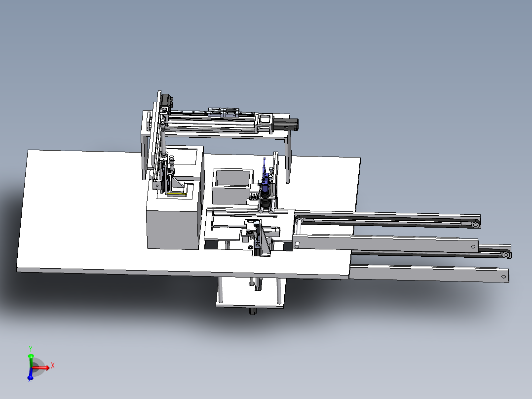Select the middle gray conveyor side rail
Viewport: 532px width, 399px height.
coord(385,243)
